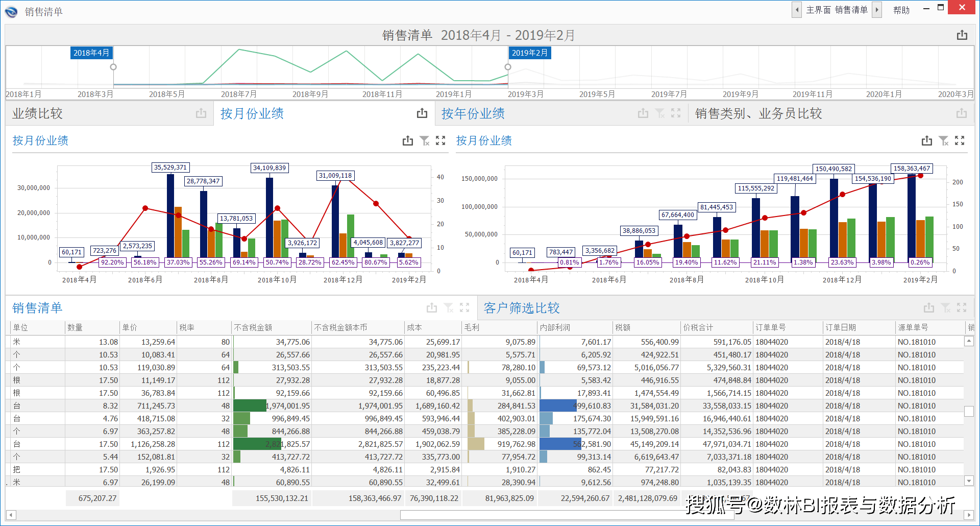
Task: Clear filter on 按年份业绩 tab
Action: 660,113
